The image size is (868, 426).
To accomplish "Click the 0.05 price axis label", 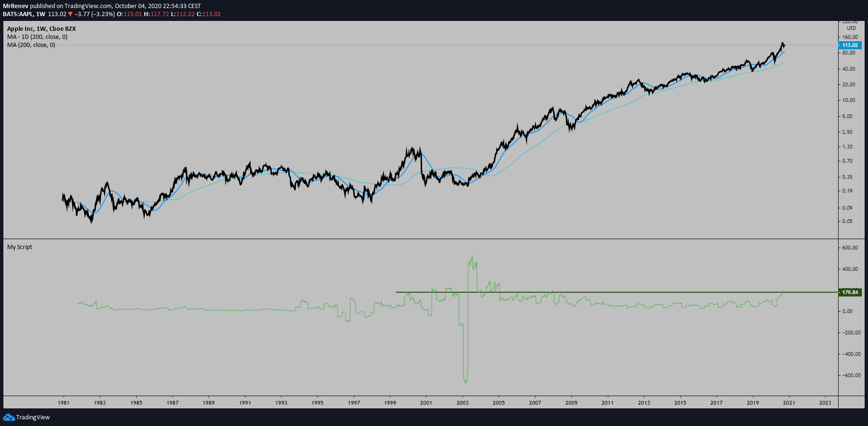I will tap(848, 221).
